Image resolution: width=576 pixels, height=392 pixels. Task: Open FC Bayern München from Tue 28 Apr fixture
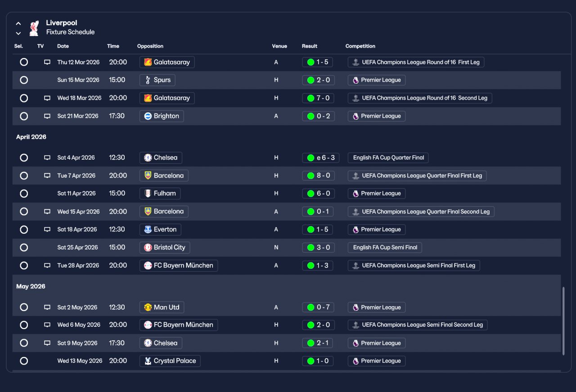[179, 266]
